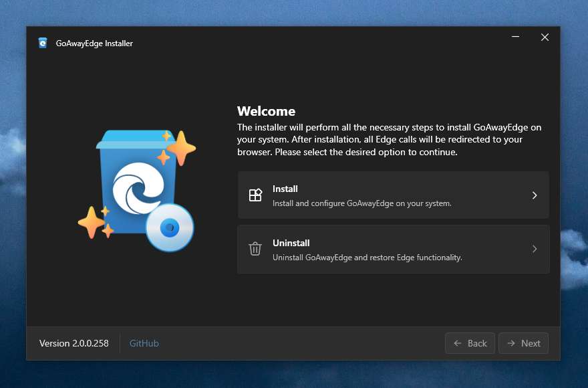The image size is (588, 388).
Task: Click the Uninstall option's trash can icon
Action: 255,249
